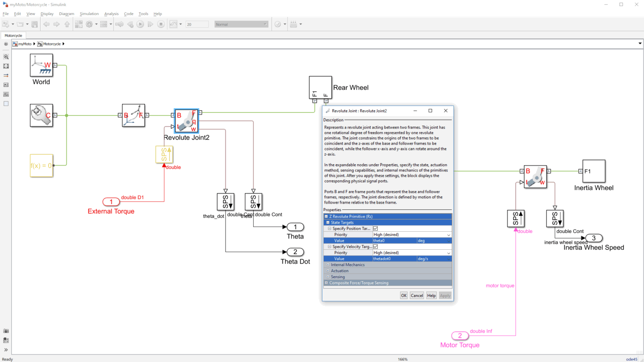Uncheck Specify Position Target checkbox
This screenshot has height=362, width=644.
[x=376, y=229]
